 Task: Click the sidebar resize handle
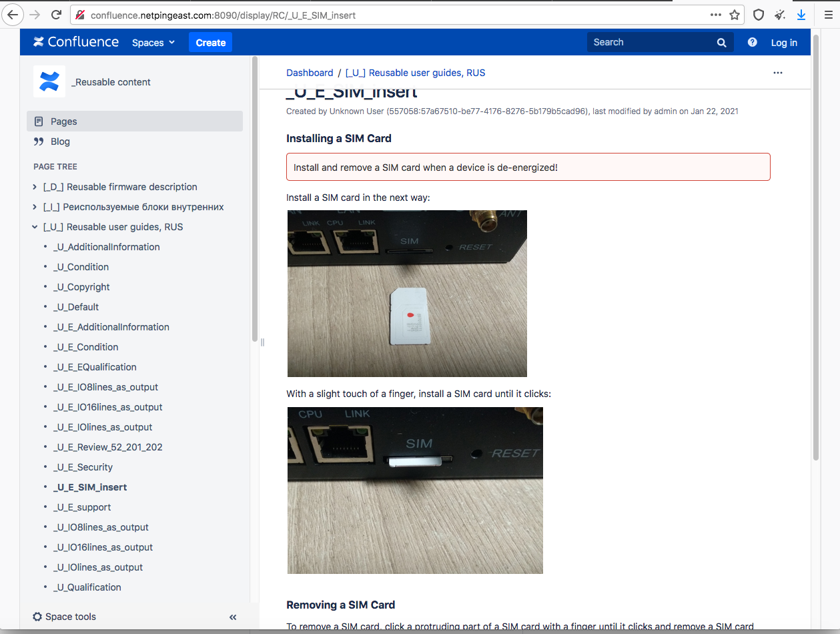(x=262, y=342)
